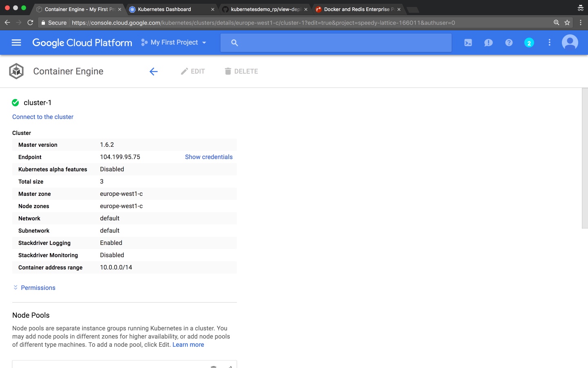Select the master version value 1.6.2

tap(107, 145)
